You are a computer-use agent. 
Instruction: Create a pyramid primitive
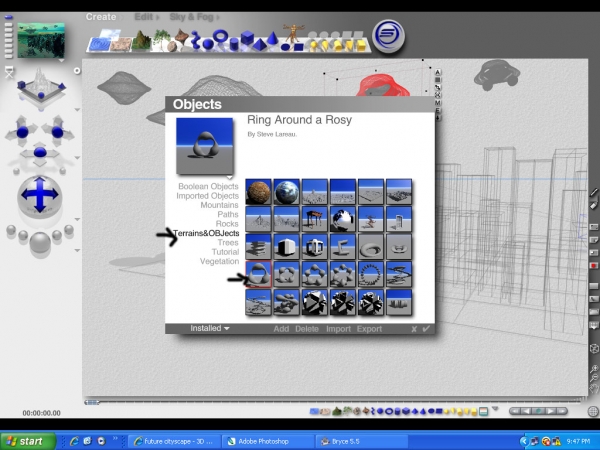point(260,45)
